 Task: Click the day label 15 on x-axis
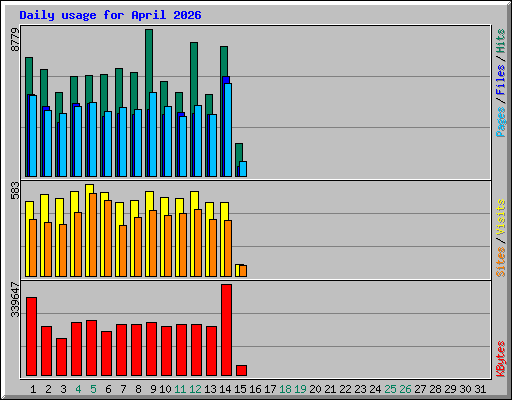[x=240, y=389]
